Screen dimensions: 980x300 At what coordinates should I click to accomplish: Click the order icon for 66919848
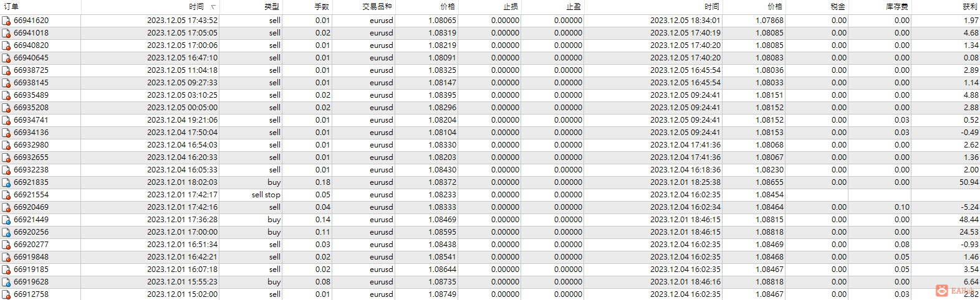pyautogui.click(x=6, y=257)
